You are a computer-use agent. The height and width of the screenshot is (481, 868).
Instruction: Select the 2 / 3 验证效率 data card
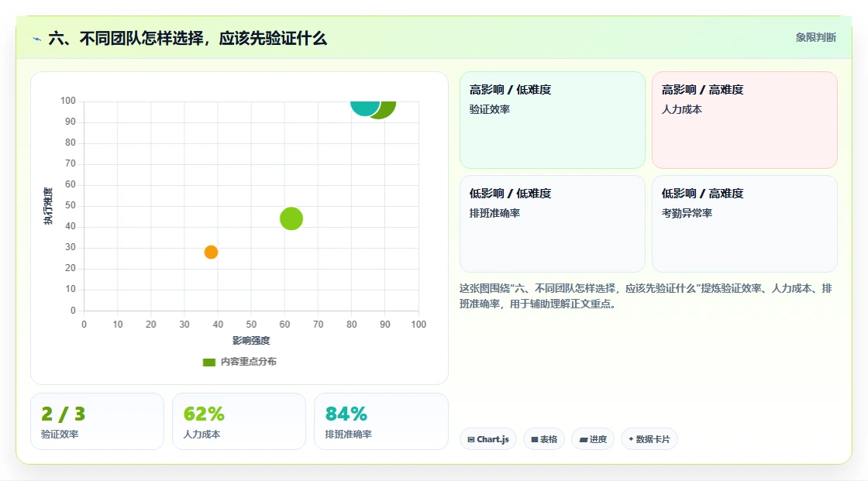[x=98, y=421]
